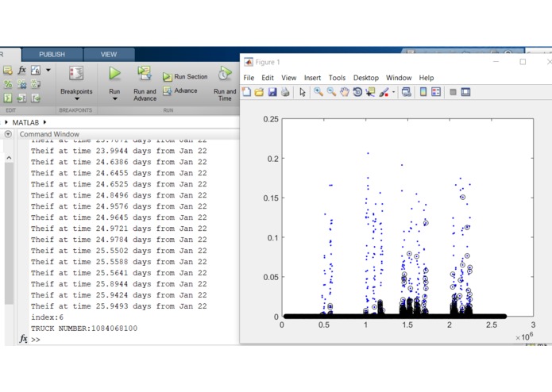Toggle the Pan hand tool
552x392 pixels.
tap(344, 92)
